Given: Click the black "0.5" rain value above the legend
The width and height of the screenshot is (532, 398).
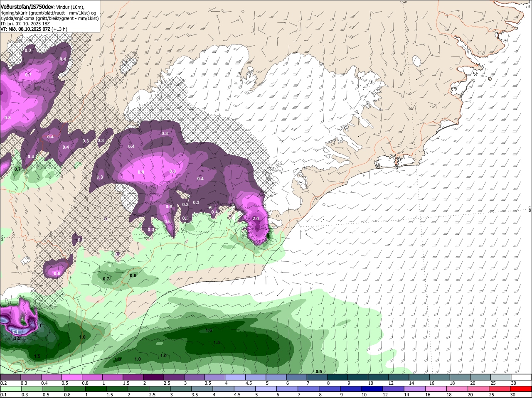Looking at the screenshot, I should 319,371.
